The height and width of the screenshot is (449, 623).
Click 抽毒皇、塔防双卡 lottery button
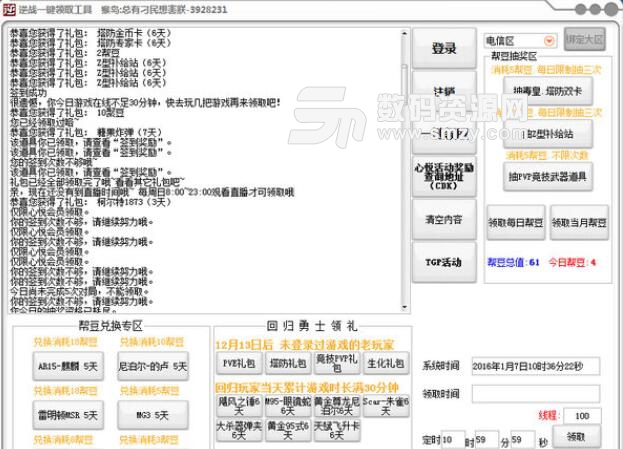(x=548, y=91)
